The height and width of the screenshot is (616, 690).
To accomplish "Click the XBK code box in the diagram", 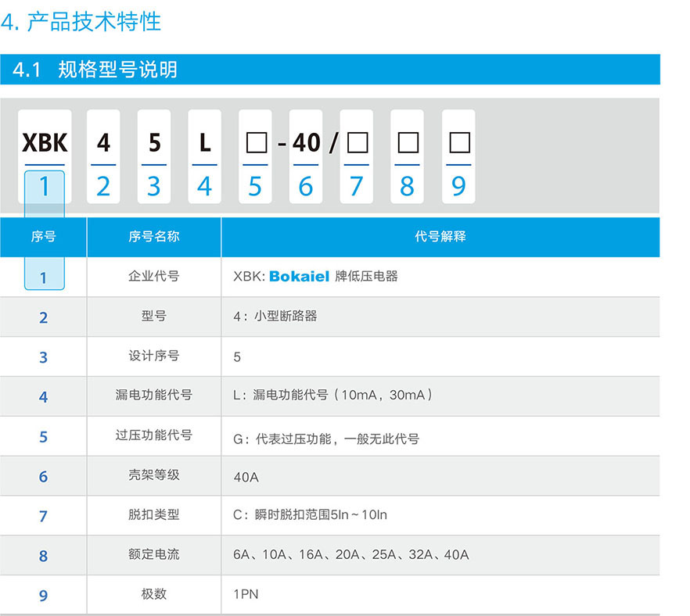I will [x=45, y=143].
